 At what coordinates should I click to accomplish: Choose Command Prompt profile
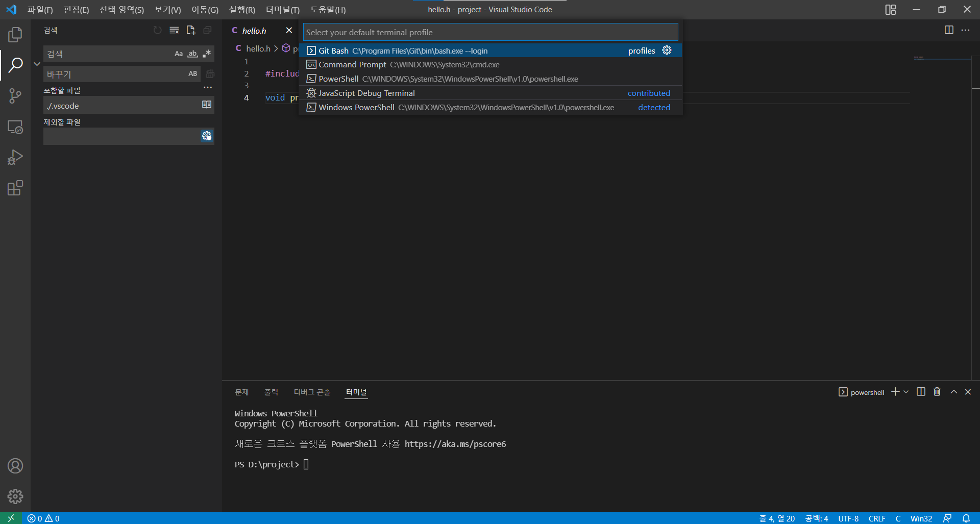click(490, 65)
